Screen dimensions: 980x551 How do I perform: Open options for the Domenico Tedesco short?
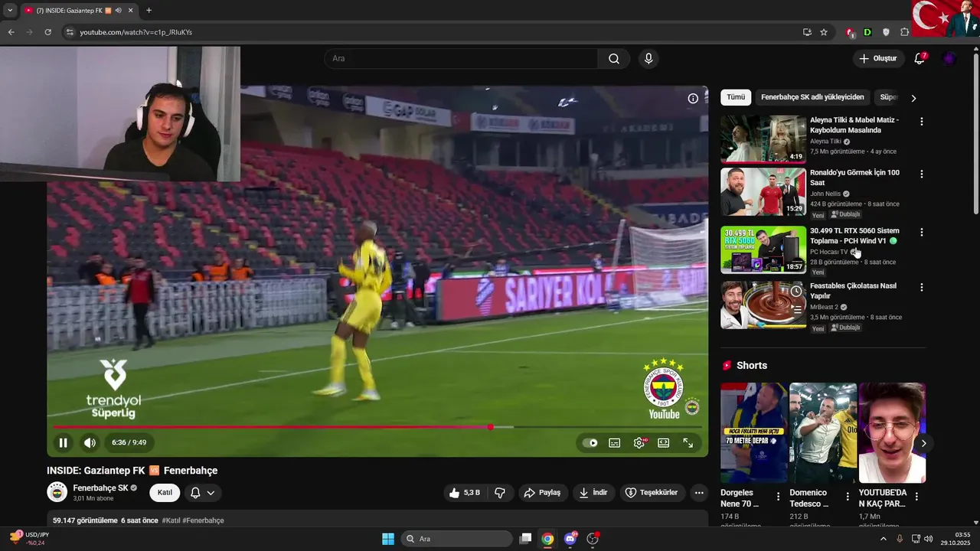[x=847, y=497]
